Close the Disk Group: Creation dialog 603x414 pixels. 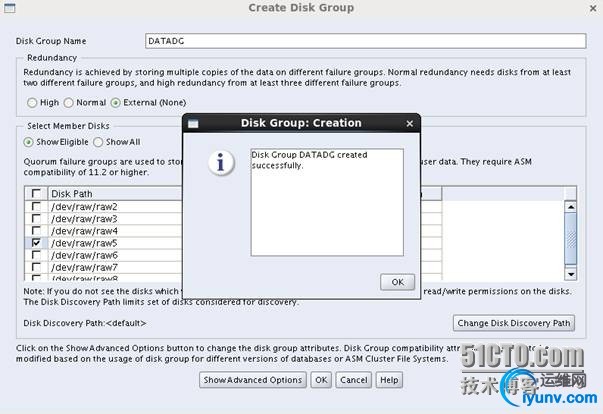coord(410,123)
